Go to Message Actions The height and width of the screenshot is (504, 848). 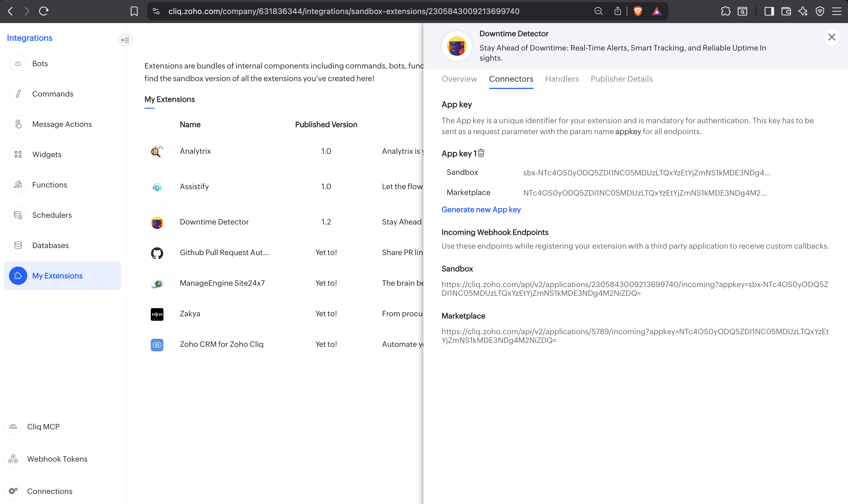pyautogui.click(x=62, y=124)
